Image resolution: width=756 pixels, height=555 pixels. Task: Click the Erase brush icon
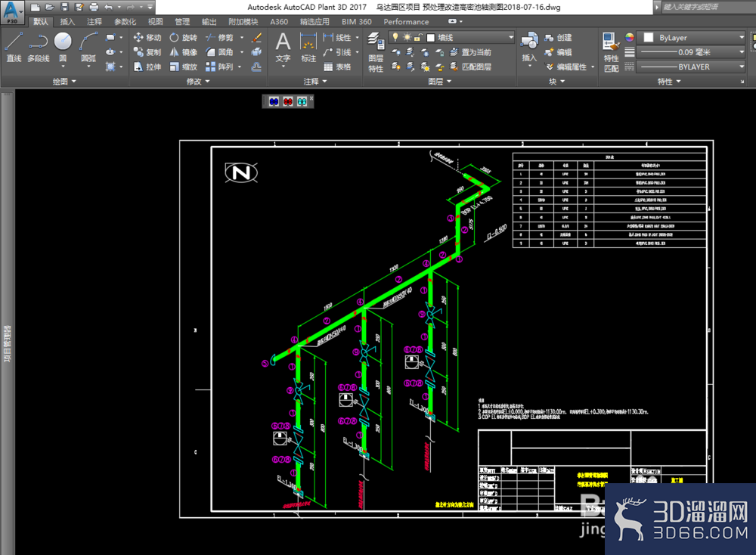coord(256,38)
